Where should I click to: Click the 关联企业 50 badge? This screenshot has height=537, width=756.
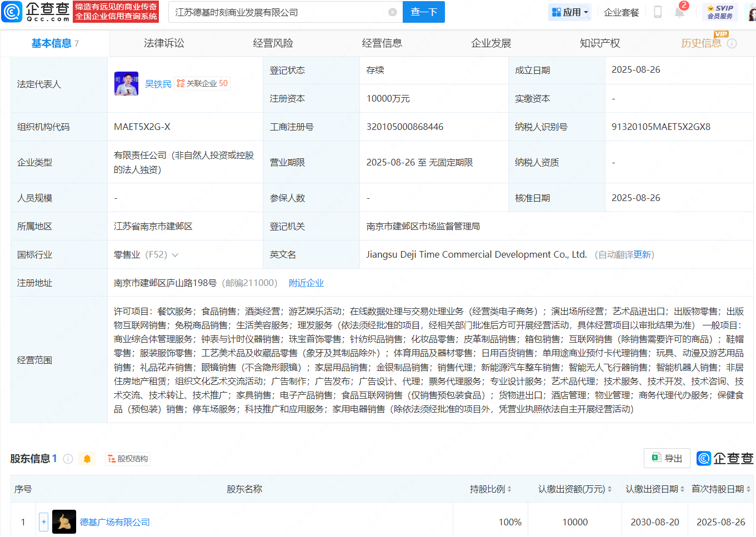(x=202, y=83)
